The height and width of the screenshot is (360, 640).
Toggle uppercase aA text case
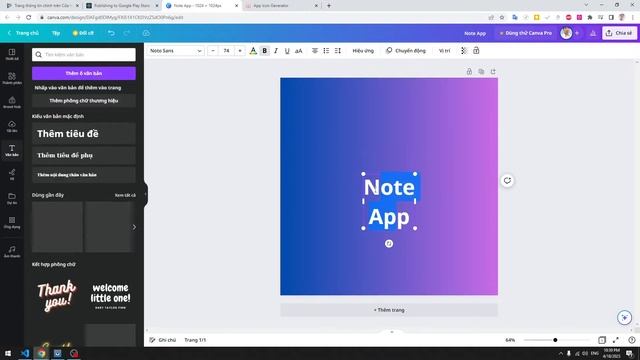point(298,51)
